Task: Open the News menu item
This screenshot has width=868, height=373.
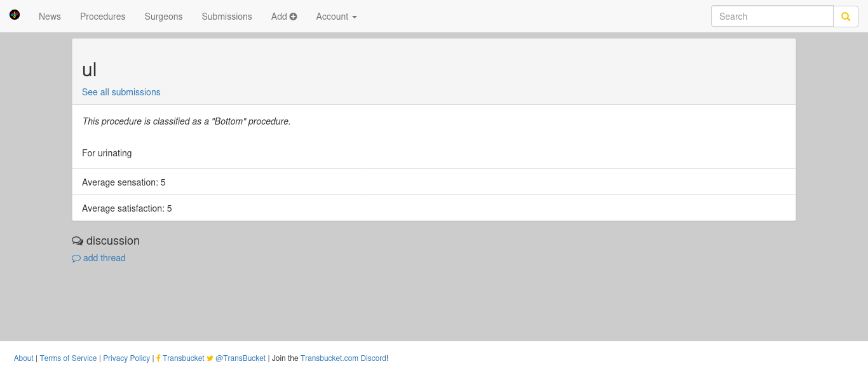Action: pos(50,17)
